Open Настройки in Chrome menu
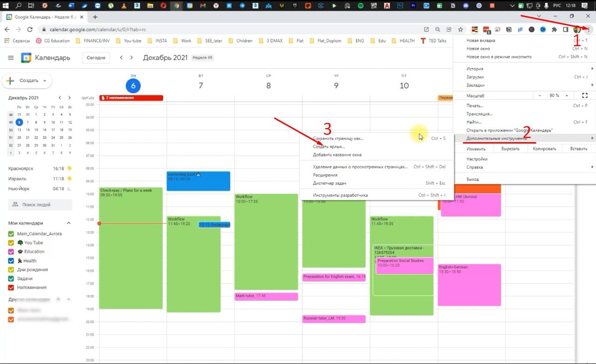Image resolution: width=596 pixels, height=364 pixels. click(524, 159)
